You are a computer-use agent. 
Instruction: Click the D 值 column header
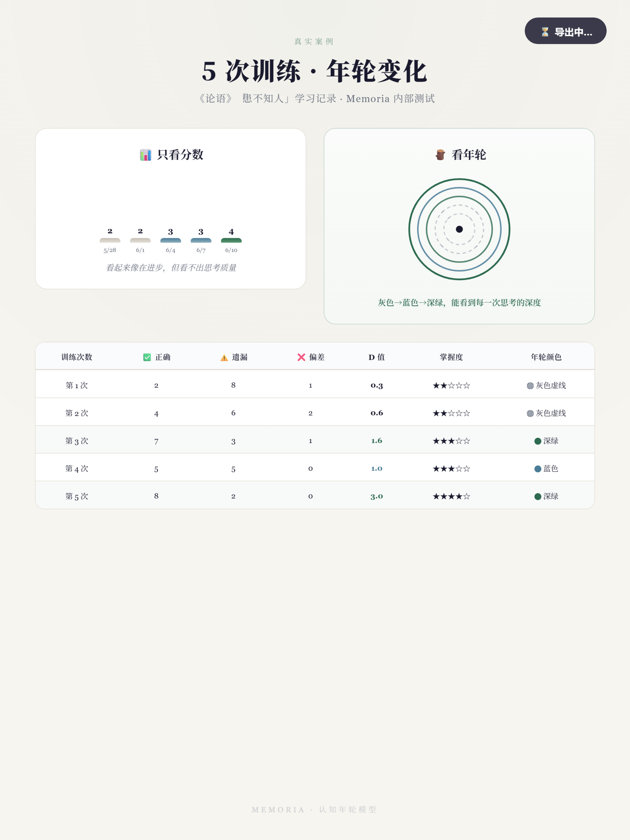pyautogui.click(x=377, y=357)
